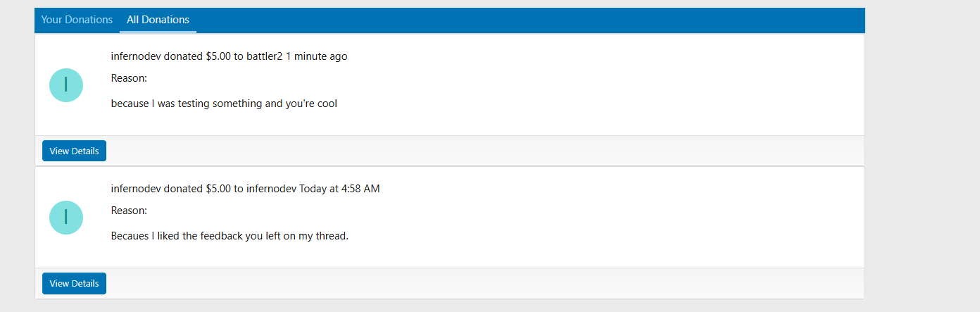This screenshot has width=980, height=312.
Task: Click the word "donated" in the battler2 donation
Action: click(184, 56)
